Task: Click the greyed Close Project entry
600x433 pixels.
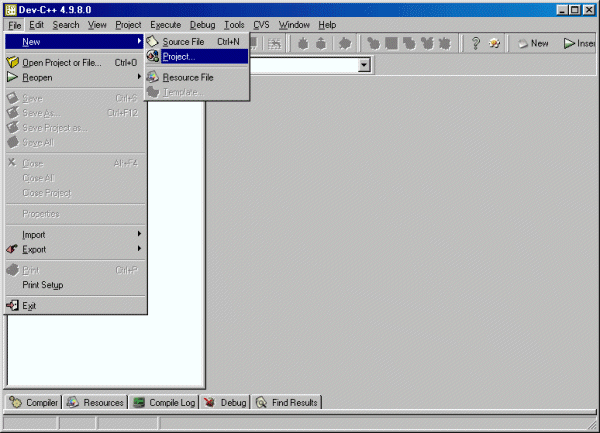Action: click(75, 193)
